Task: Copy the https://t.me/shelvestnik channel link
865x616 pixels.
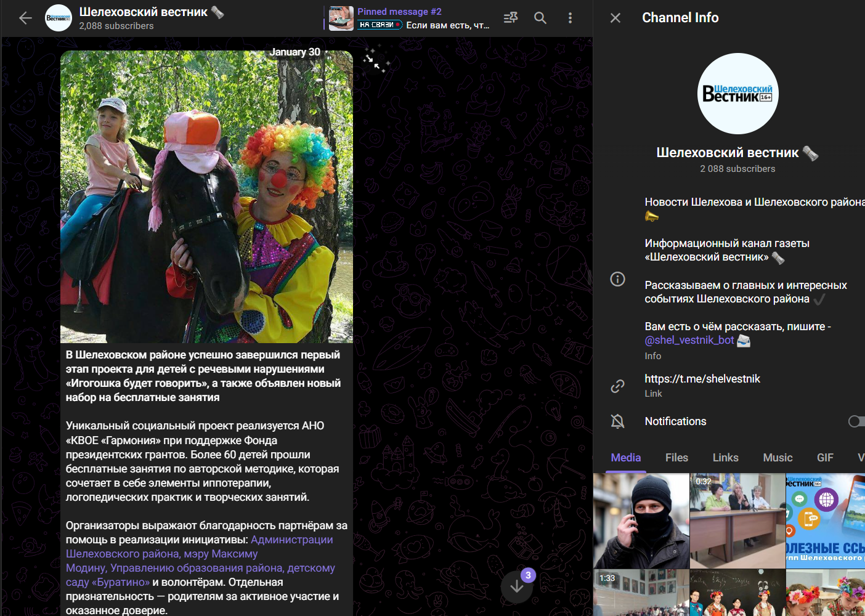Action: point(702,379)
